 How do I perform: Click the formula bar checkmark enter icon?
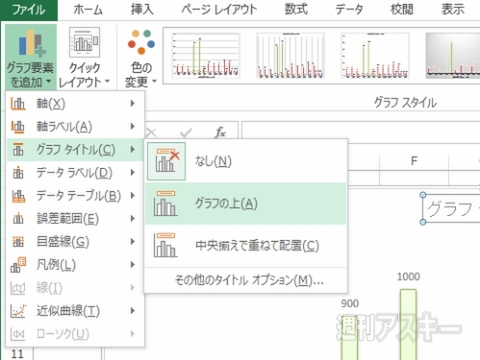coord(185,133)
